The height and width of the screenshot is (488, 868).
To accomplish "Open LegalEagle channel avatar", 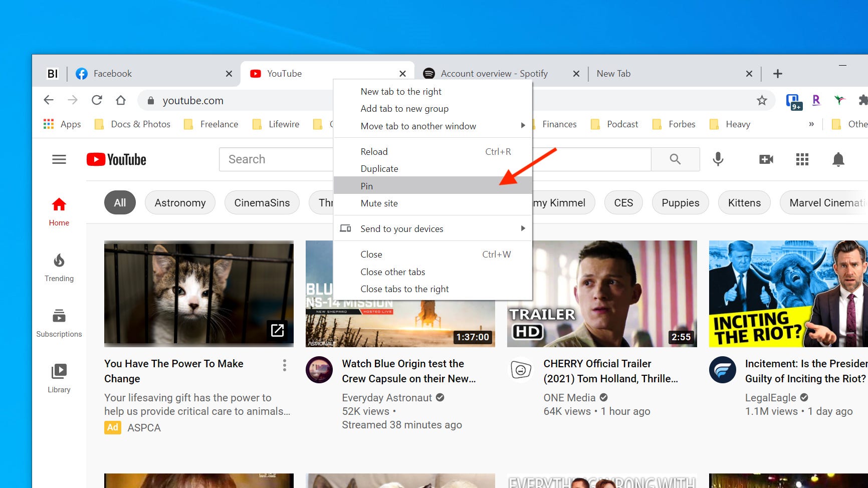I will point(723,370).
